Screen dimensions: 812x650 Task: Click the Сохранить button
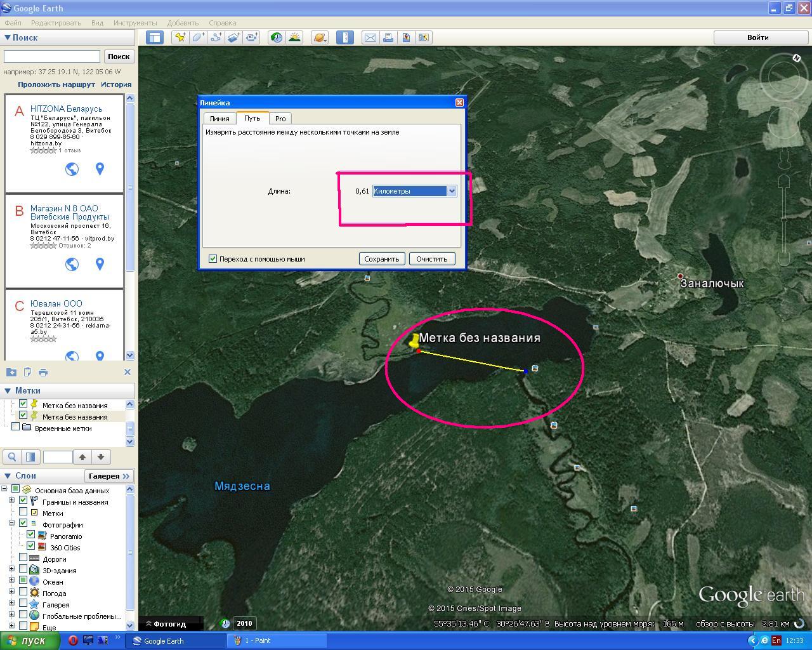[x=381, y=259]
